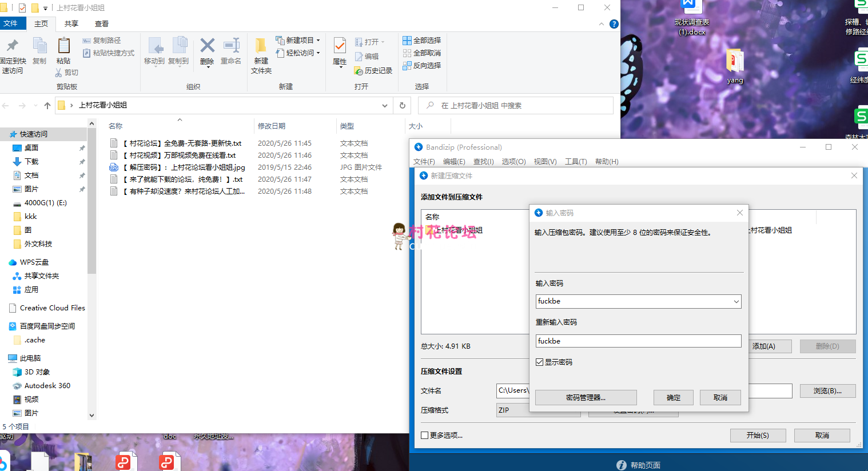Click the Properties icon
The width and height of the screenshot is (868, 471).
pos(340,46)
